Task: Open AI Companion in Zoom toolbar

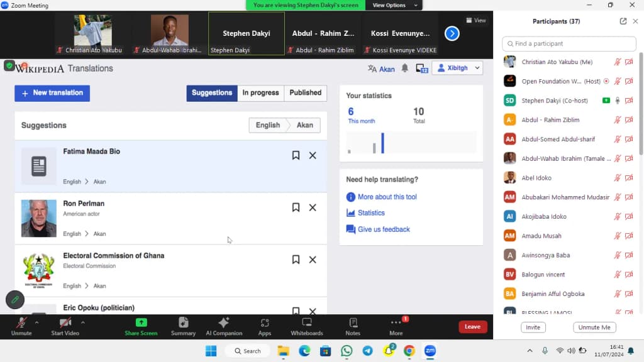Action: (x=224, y=327)
